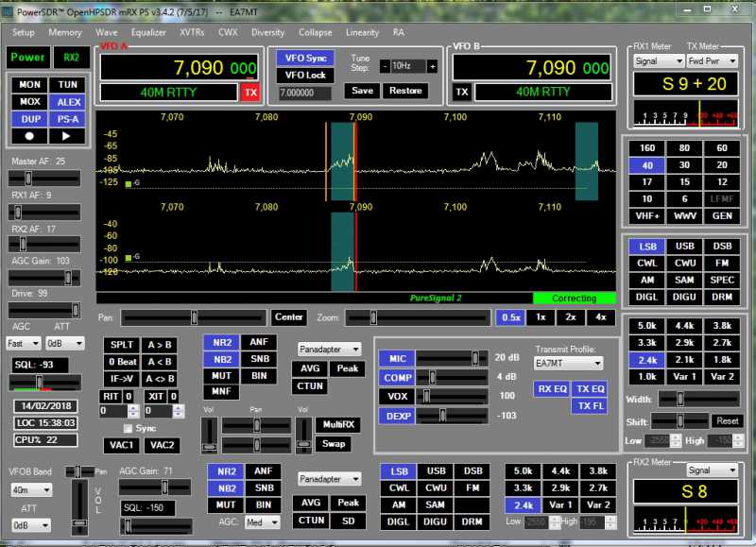Toggle the green Power button

[28, 58]
